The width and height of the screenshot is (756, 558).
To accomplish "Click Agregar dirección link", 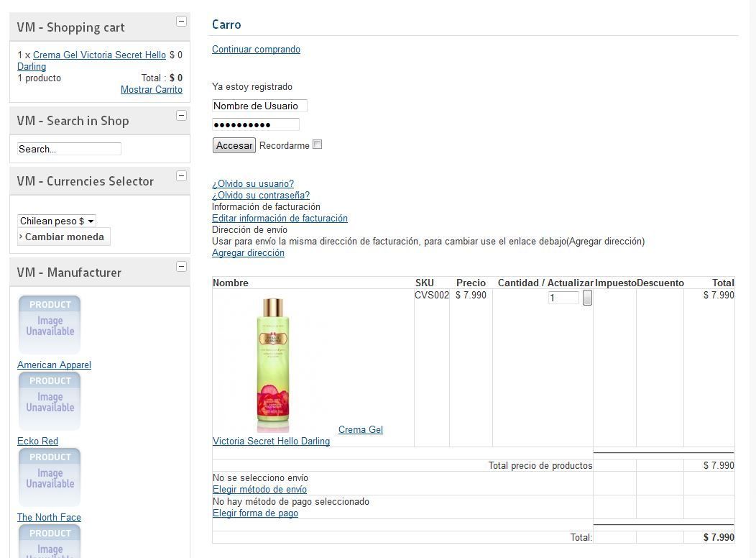I will point(249,253).
